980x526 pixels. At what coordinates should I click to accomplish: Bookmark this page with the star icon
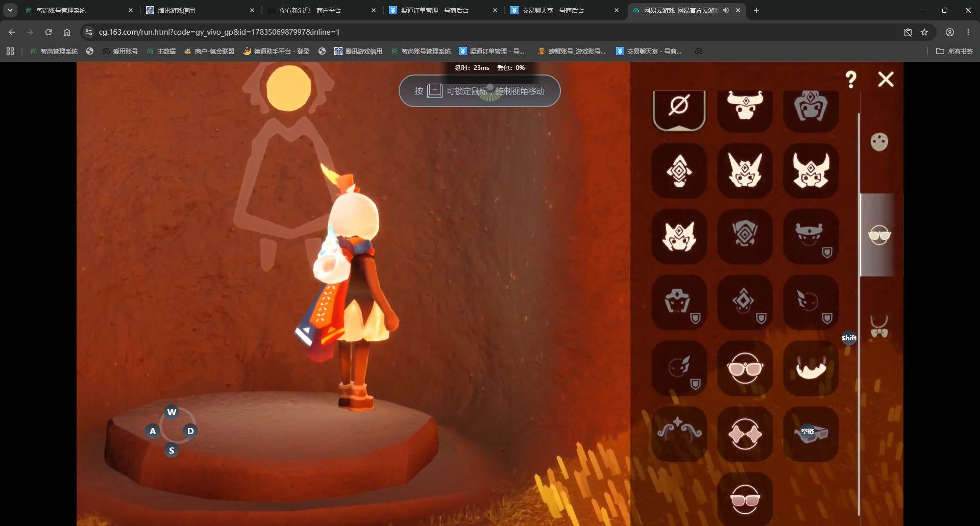tap(924, 32)
